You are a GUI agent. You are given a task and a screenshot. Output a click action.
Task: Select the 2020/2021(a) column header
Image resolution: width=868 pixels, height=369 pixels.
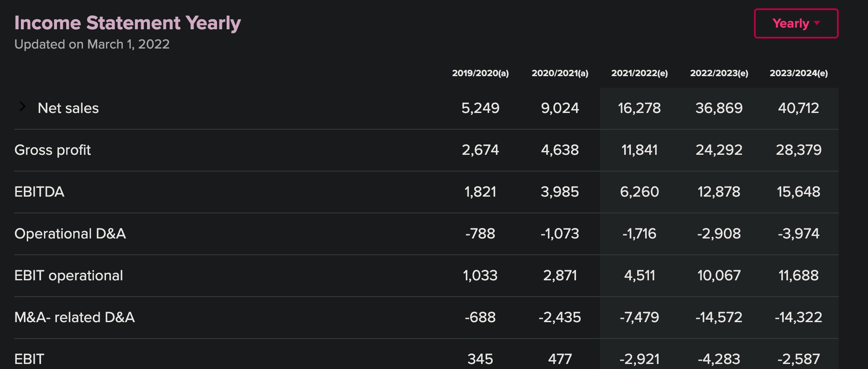click(x=560, y=73)
